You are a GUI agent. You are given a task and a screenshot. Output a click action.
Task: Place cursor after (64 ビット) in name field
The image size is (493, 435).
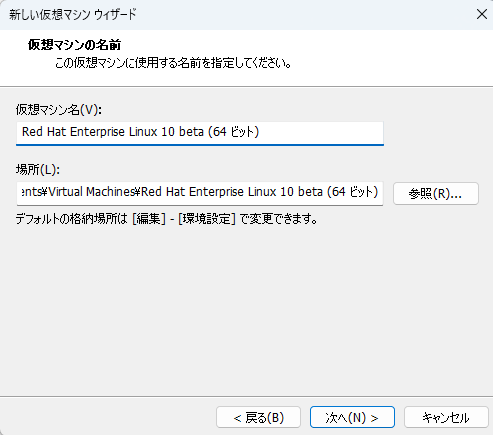pyautogui.click(x=260, y=132)
